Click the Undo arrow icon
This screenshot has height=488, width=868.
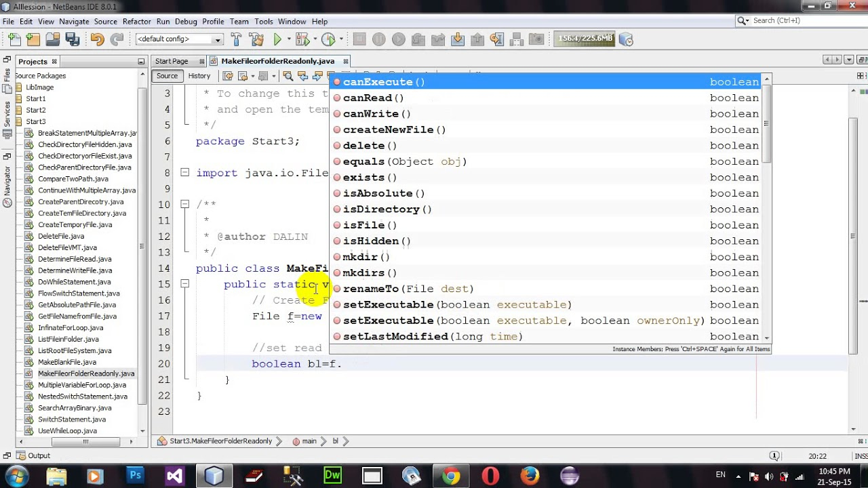(97, 39)
